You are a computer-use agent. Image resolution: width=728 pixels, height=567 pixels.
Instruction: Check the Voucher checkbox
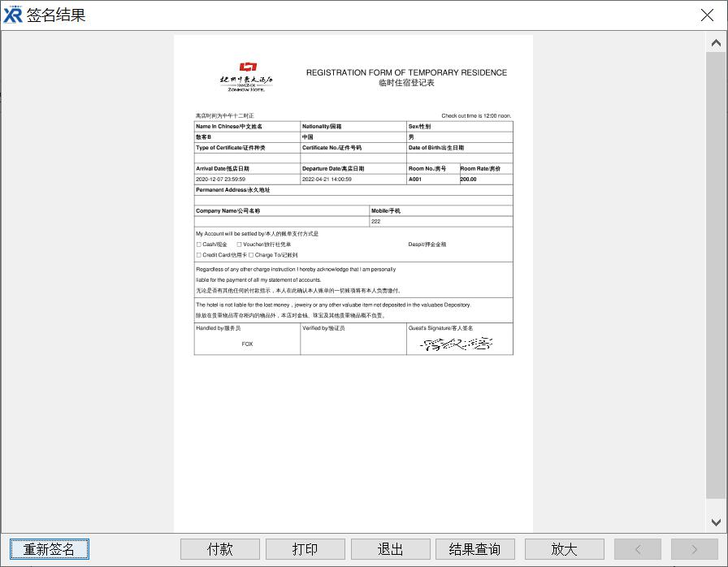(239, 245)
